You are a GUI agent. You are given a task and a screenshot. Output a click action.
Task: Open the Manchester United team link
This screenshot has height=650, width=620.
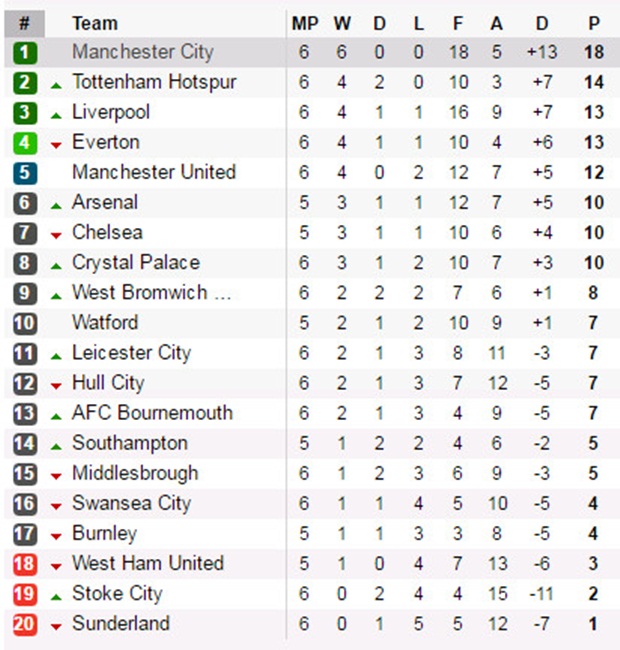(154, 172)
